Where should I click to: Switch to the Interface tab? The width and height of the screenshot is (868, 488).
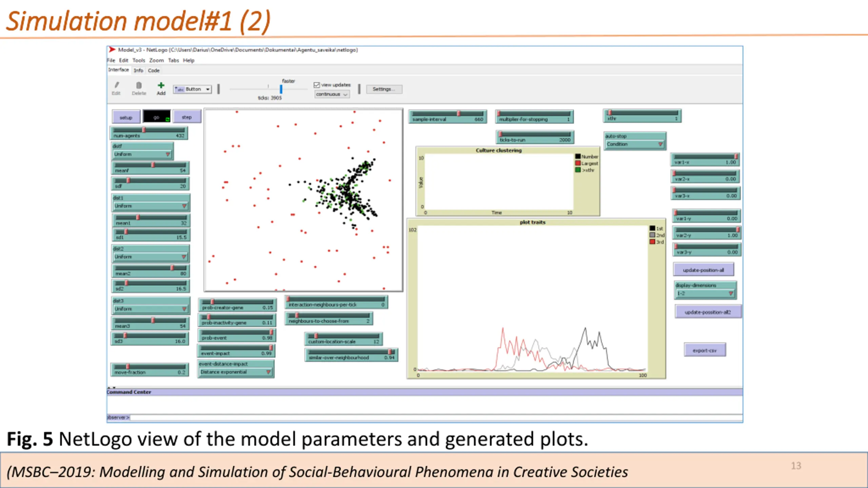tap(119, 70)
